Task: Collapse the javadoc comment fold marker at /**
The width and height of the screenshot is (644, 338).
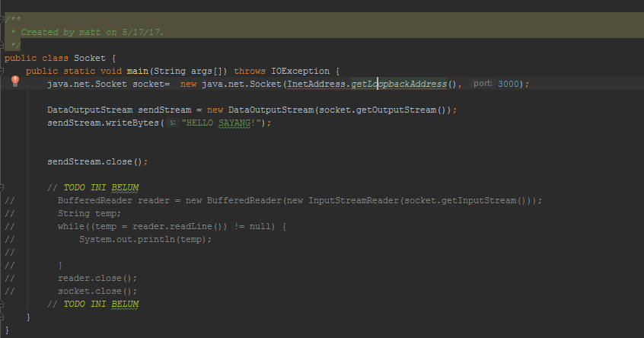Action: [x=2, y=19]
